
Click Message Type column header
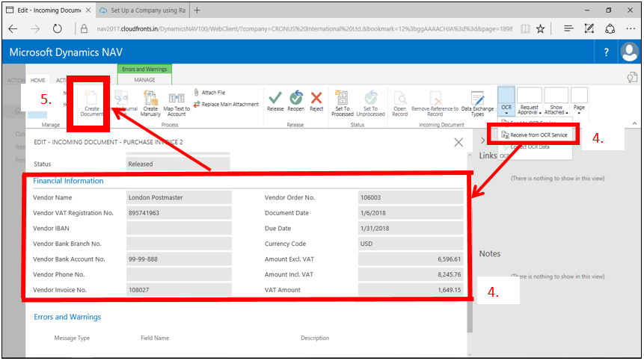[72, 338]
